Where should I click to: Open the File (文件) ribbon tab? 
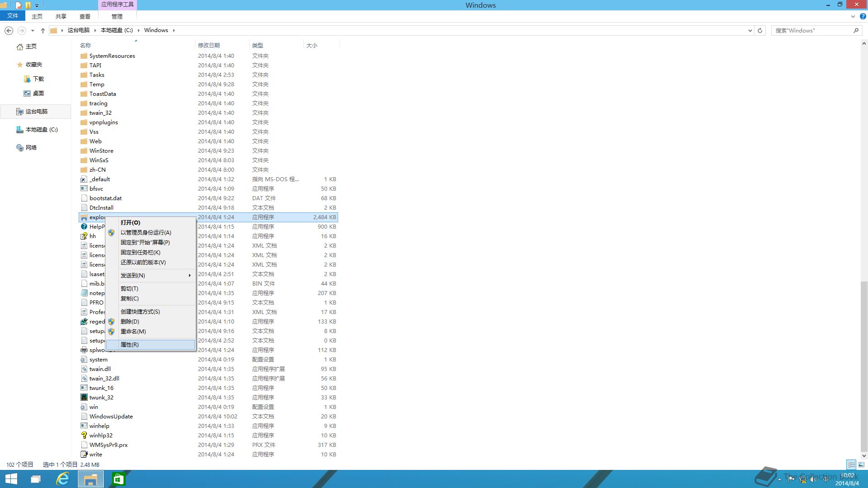[x=13, y=16]
